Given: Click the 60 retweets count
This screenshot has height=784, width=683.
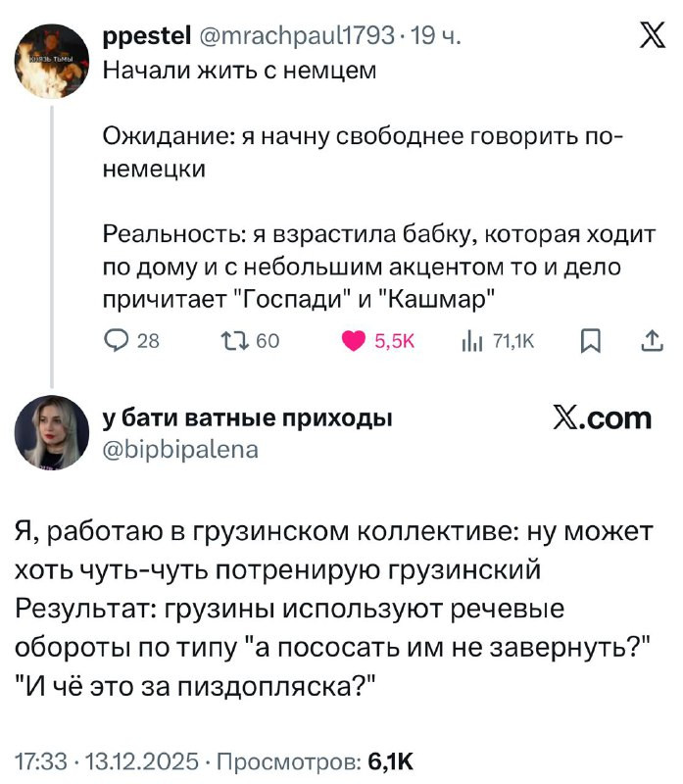Looking at the screenshot, I should pyautogui.click(x=268, y=341).
